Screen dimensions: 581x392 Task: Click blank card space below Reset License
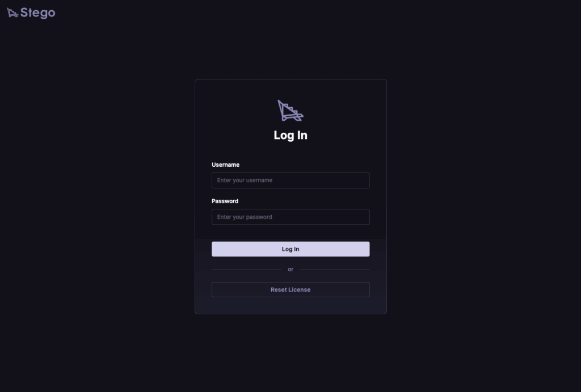(290, 305)
